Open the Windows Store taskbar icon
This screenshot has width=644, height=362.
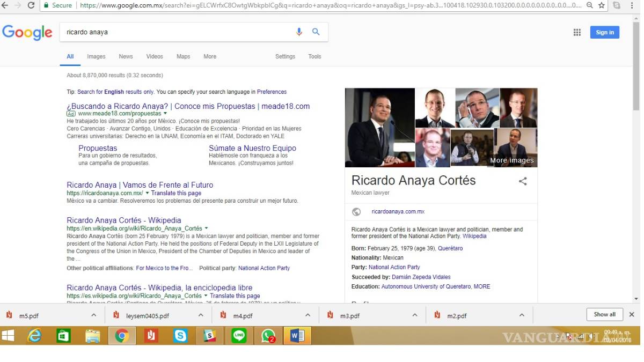[63, 336]
